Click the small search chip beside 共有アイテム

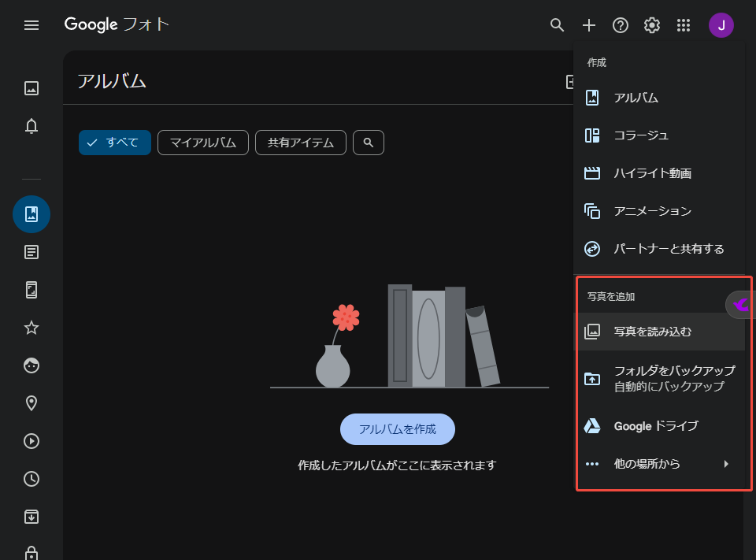coord(368,143)
